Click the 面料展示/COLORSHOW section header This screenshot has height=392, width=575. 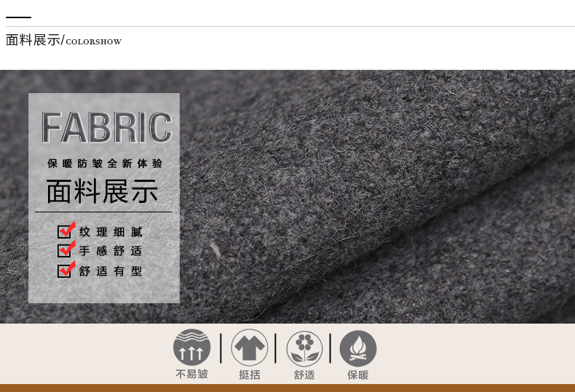pos(63,41)
